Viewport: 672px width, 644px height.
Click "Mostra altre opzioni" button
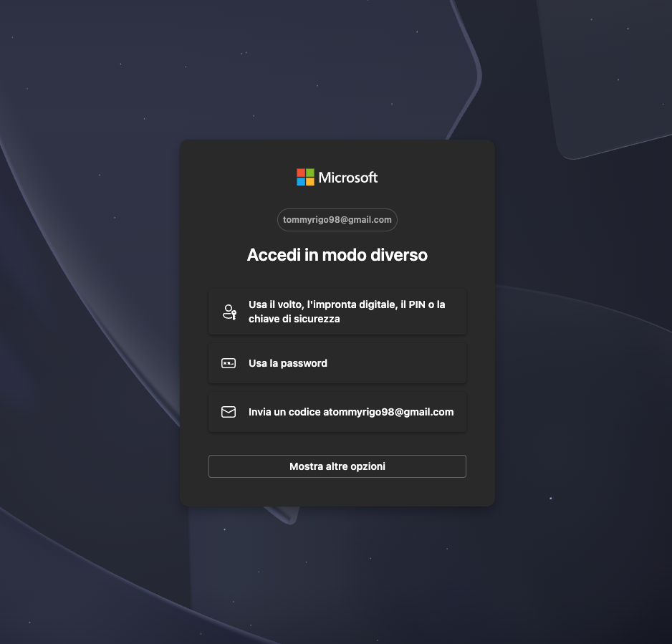[337, 466]
